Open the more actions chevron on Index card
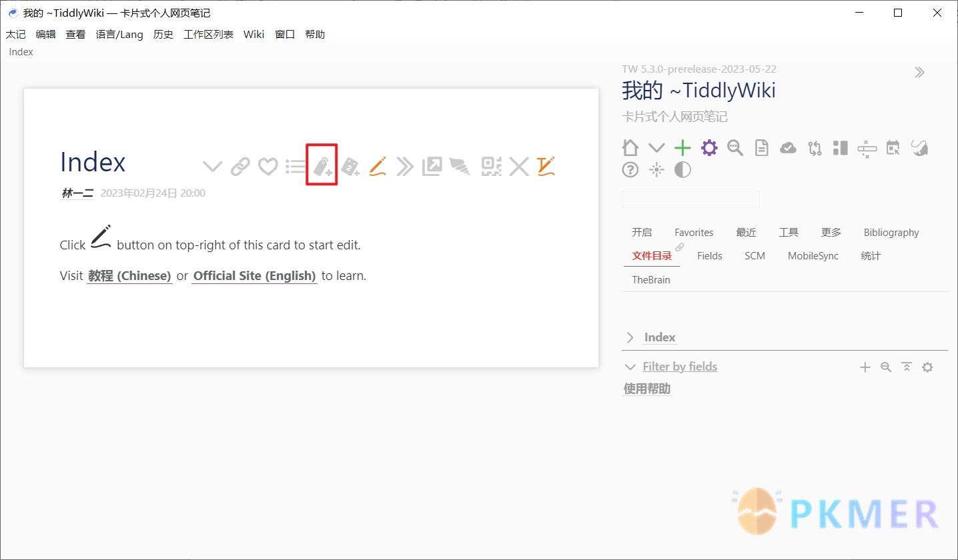958x560 pixels. click(212, 166)
